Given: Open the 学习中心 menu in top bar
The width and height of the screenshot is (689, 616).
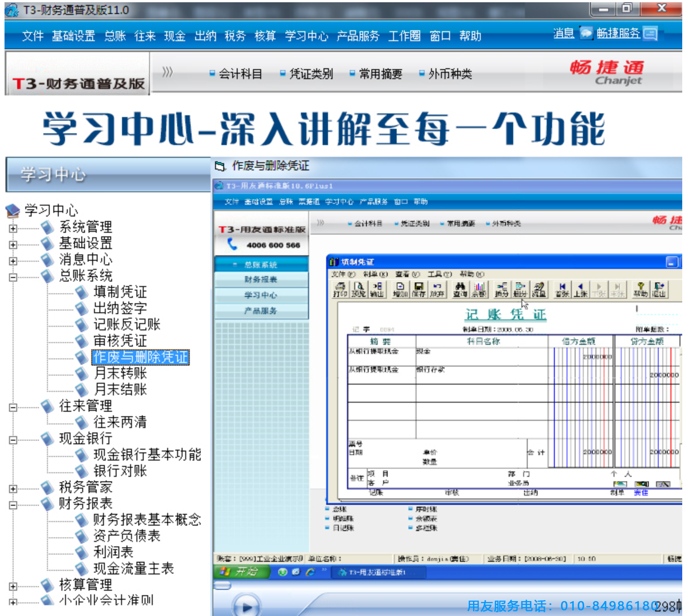Looking at the screenshot, I should pos(306,36).
